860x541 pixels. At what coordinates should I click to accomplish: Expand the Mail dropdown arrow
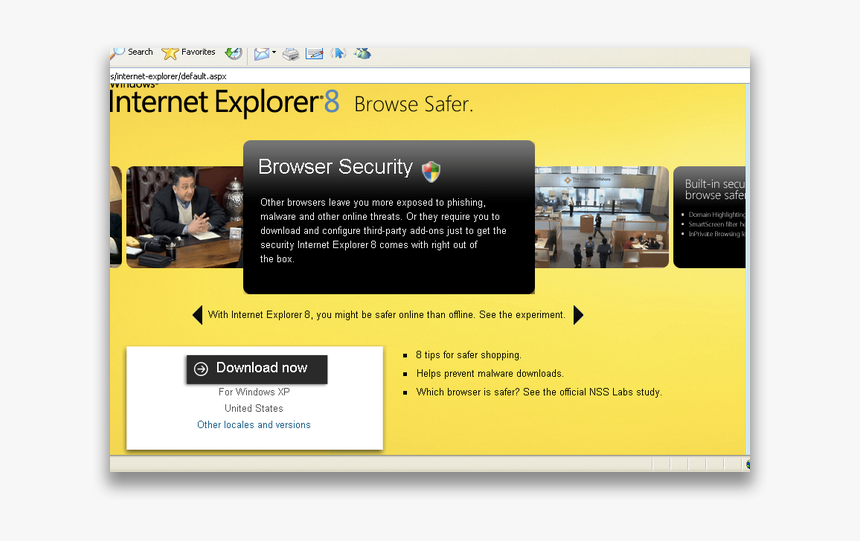tap(274, 53)
